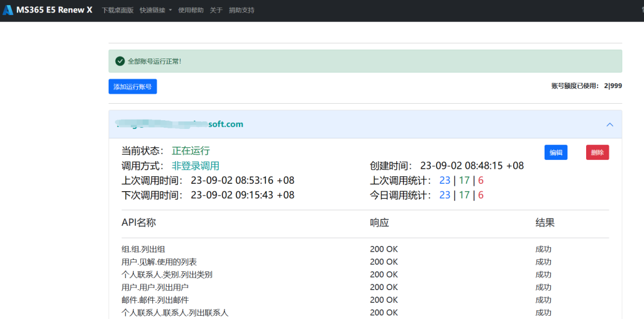Click the 用户.用户.列出用户 API row

point(365,287)
